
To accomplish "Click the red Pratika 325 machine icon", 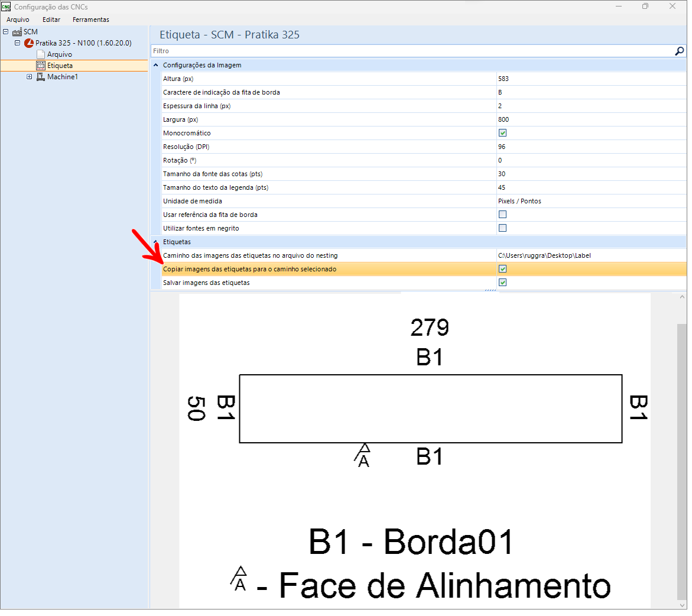I will click(x=29, y=43).
